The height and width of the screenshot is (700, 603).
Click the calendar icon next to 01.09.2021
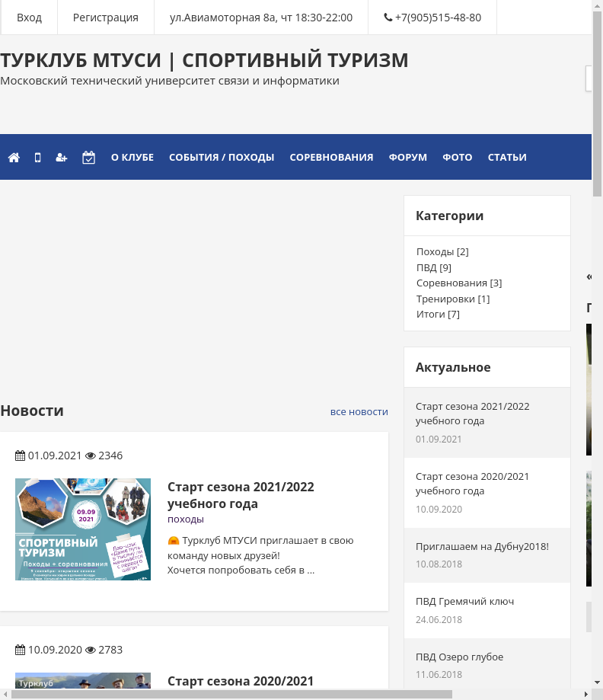click(x=21, y=455)
